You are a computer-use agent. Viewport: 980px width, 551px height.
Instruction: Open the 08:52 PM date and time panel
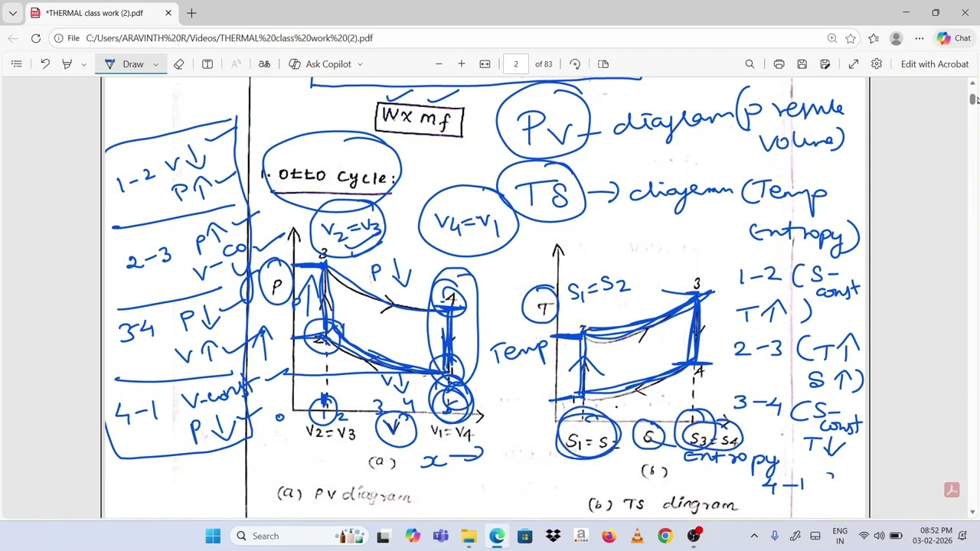pos(932,536)
